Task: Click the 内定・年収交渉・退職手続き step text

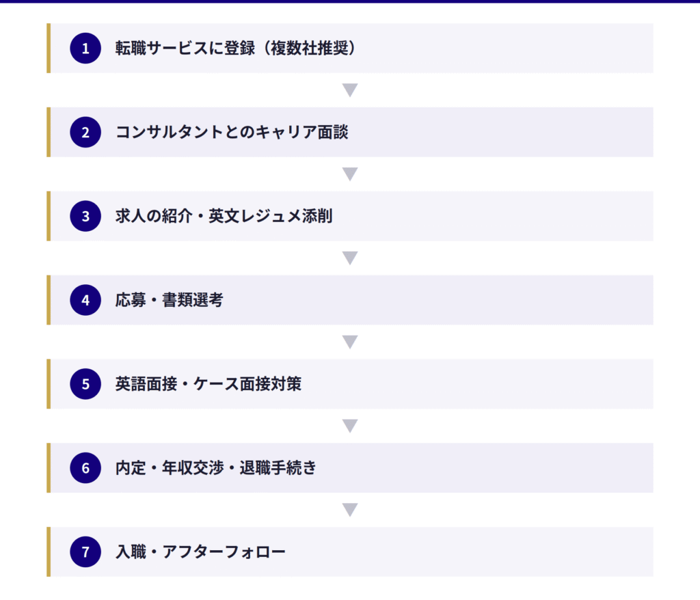Action: (x=216, y=468)
